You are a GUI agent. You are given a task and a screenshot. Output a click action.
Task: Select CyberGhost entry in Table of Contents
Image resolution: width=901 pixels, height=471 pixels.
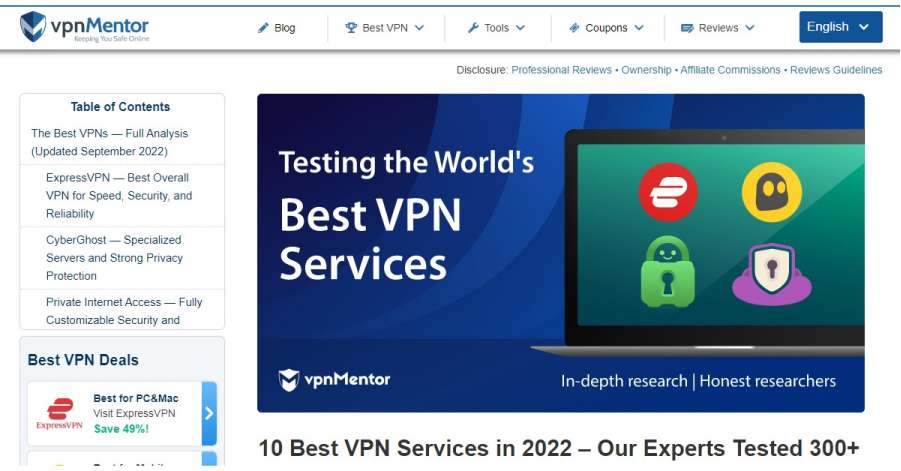(114, 258)
